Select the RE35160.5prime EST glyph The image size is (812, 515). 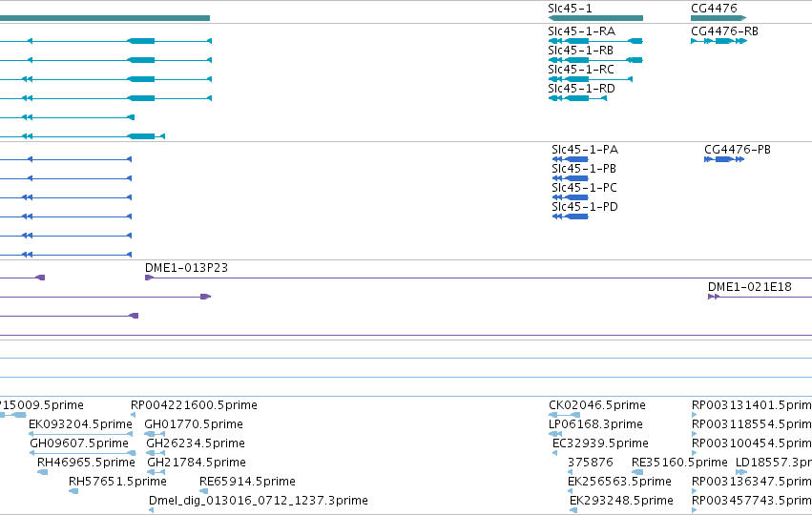637,472
